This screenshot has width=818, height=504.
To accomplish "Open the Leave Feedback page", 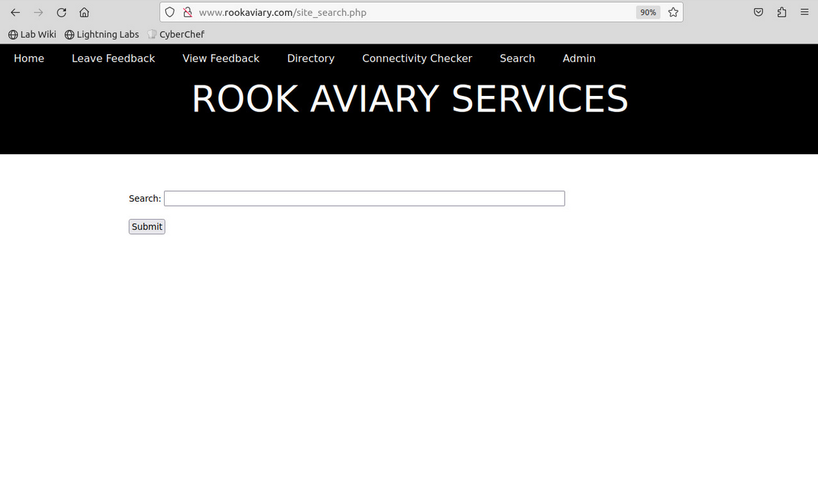I will [113, 58].
